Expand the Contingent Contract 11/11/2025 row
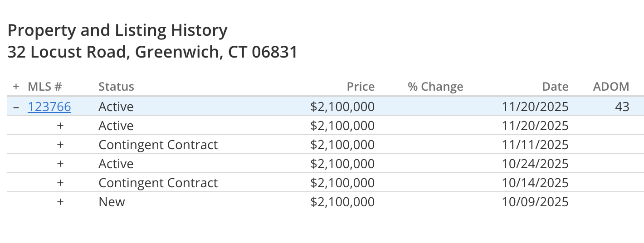This screenshot has width=644, height=243. pyautogui.click(x=60, y=145)
